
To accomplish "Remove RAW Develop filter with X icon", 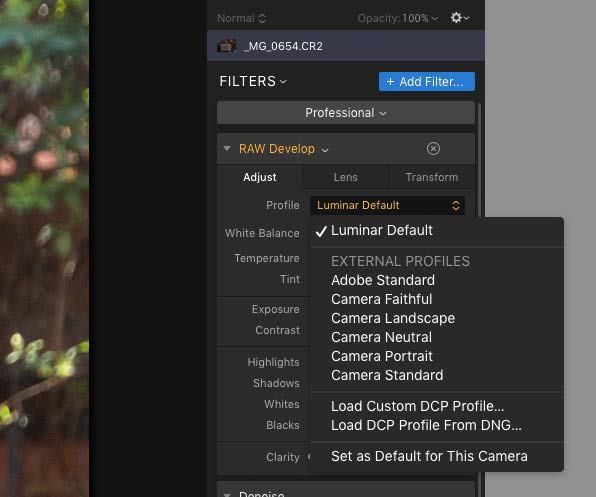I will [x=433, y=149].
